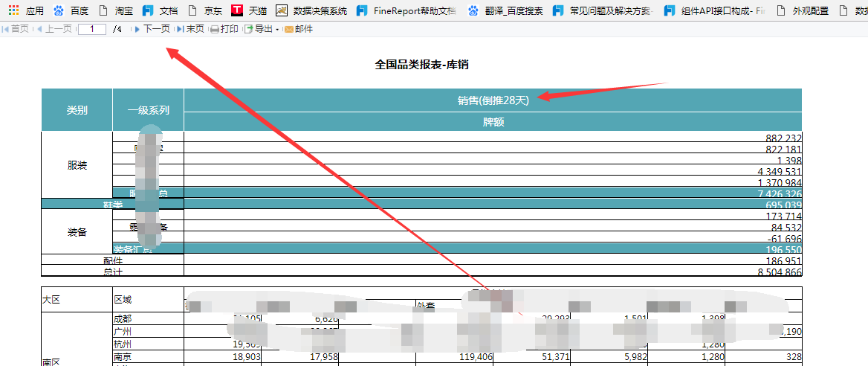Click the value 18,903
868x366 pixels.
click(247, 356)
